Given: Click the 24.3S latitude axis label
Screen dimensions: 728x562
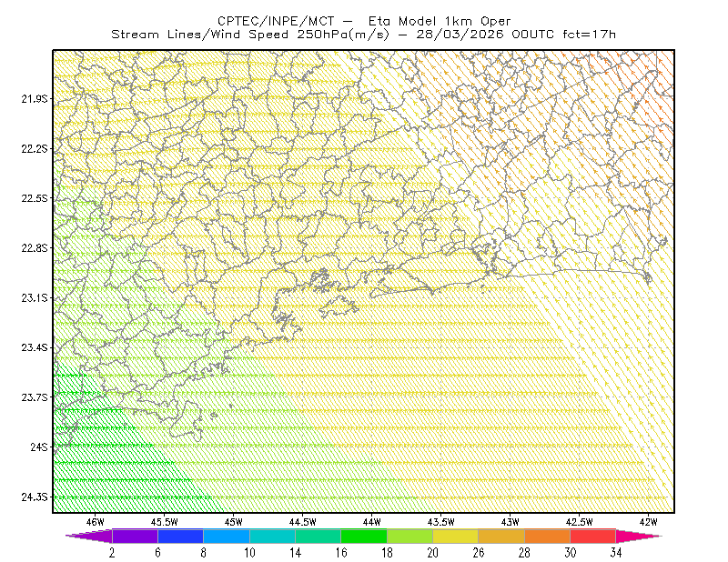Looking at the screenshot, I should [35, 497].
